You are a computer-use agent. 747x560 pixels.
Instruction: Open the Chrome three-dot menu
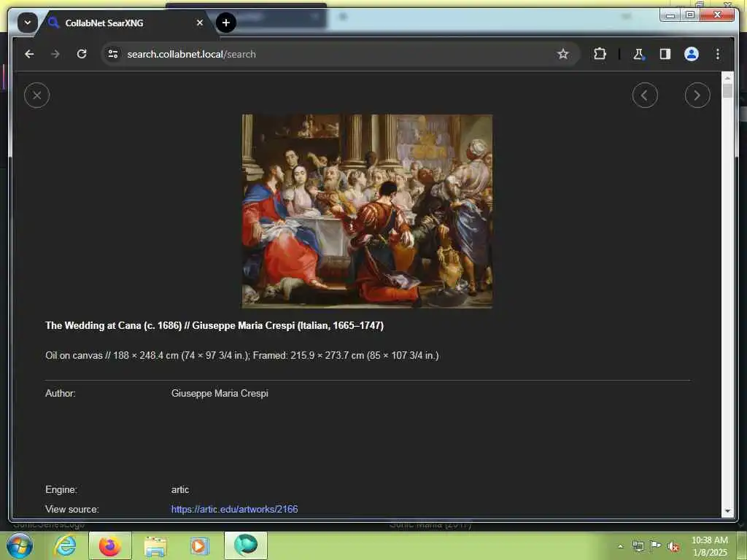tap(718, 54)
